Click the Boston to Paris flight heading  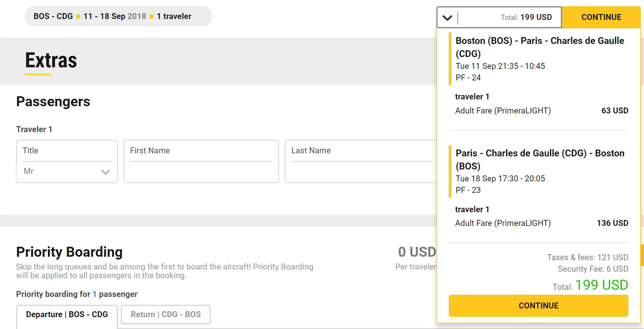(540, 47)
